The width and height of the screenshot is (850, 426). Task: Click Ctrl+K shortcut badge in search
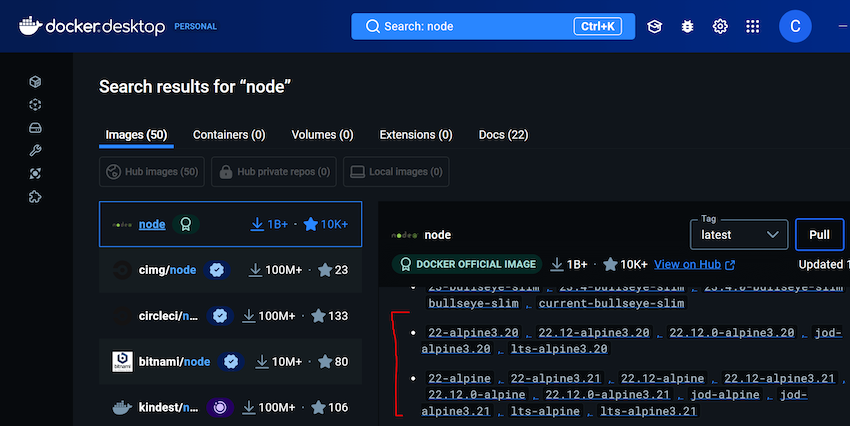[597, 26]
